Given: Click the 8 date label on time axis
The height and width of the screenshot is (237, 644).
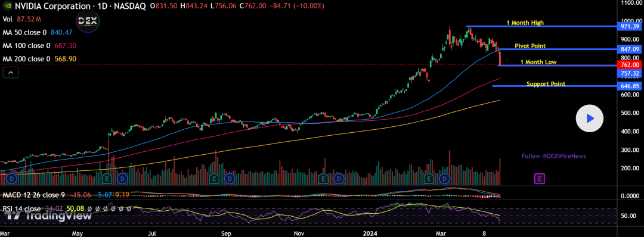Looking at the screenshot, I should [484, 233].
